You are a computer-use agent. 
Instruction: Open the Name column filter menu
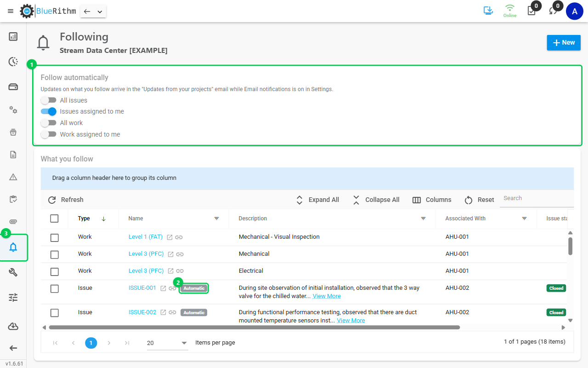point(217,218)
